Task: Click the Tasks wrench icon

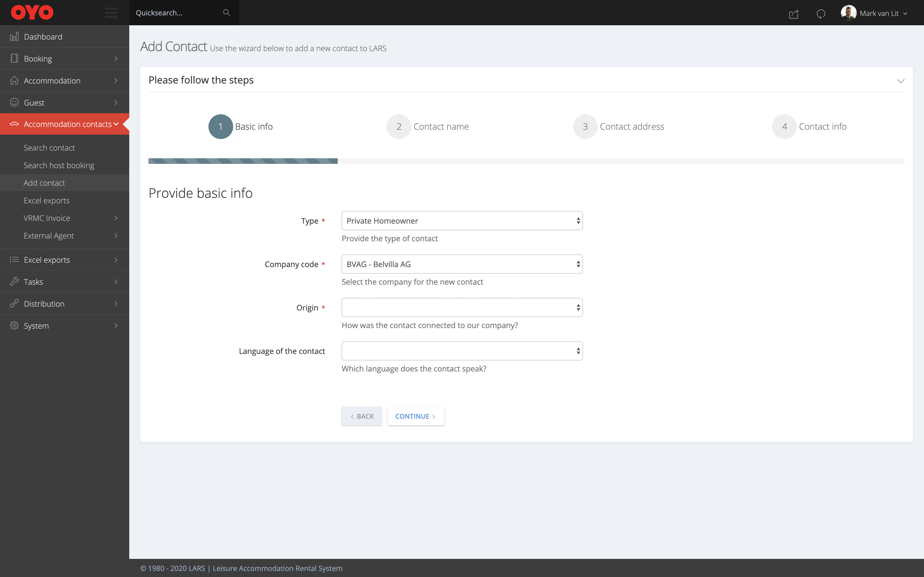Action: pos(14,282)
